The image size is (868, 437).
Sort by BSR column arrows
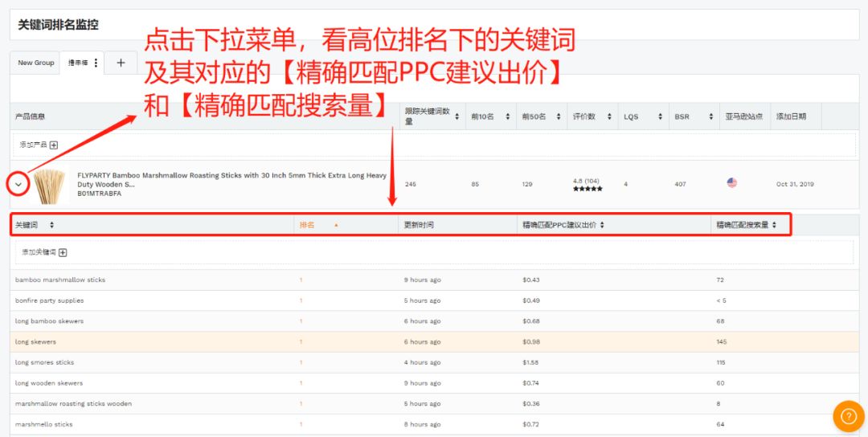(711, 116)
